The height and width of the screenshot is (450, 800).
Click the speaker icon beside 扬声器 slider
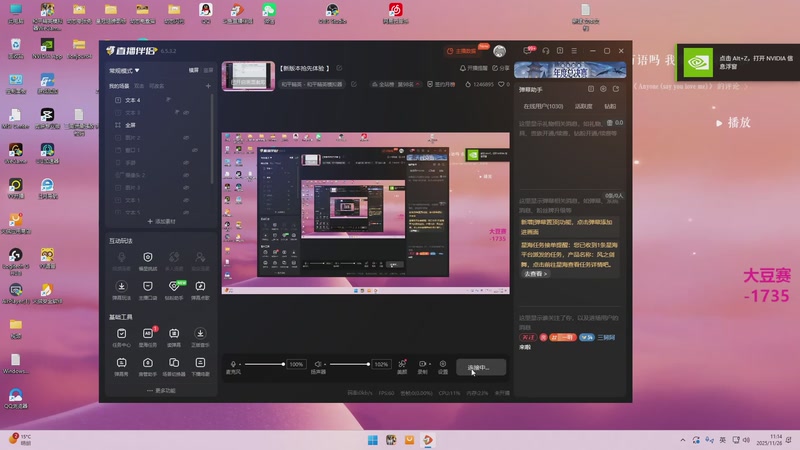pos(317,364)
